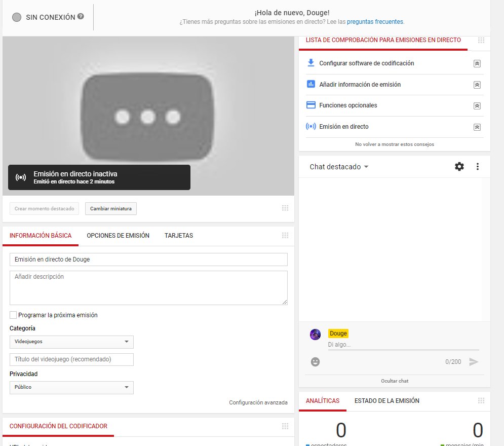Open the Privacidad dropdown showing Público
Screen dimensions: 504x446
pos(71,388)
